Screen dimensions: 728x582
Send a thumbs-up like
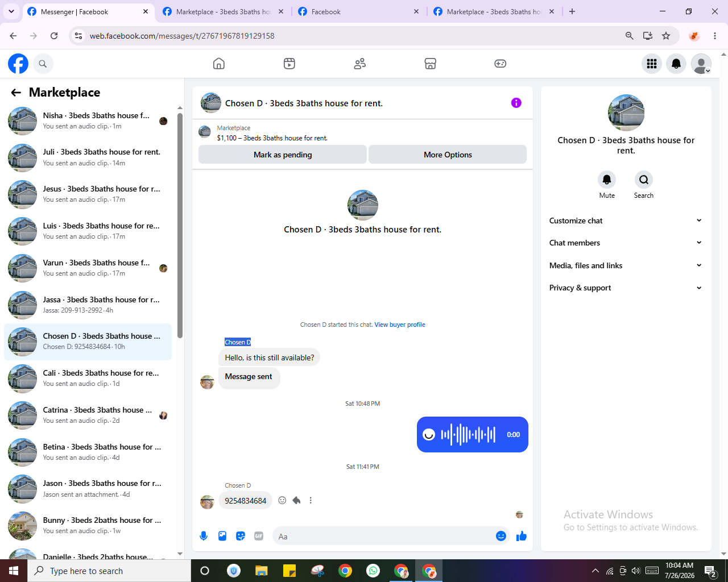[522, 536]
